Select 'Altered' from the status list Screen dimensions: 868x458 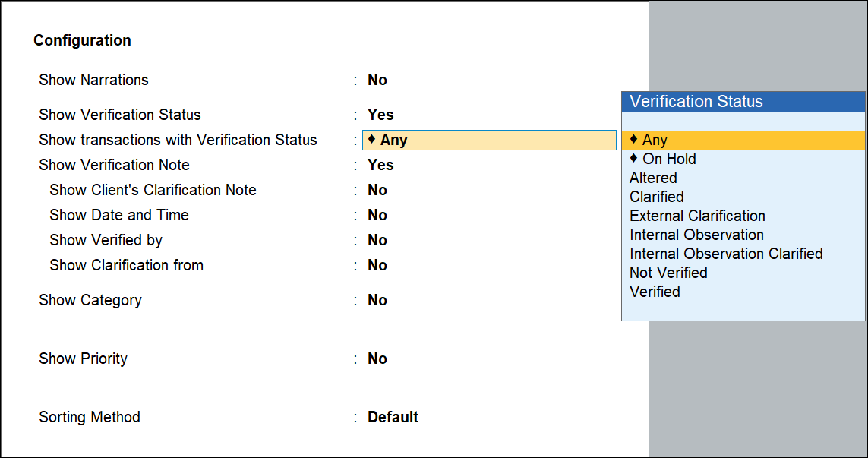tap(653, 178)
